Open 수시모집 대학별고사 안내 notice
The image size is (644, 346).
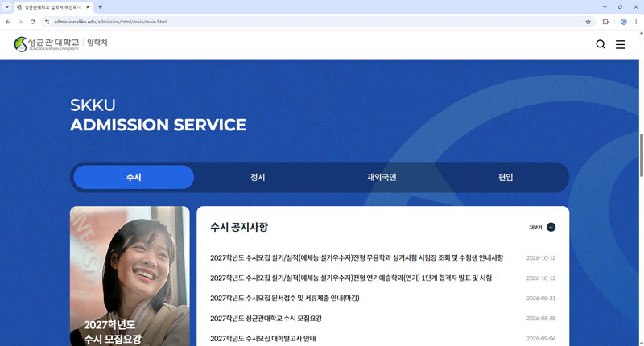pyautogui.click(x=263, y=338)
